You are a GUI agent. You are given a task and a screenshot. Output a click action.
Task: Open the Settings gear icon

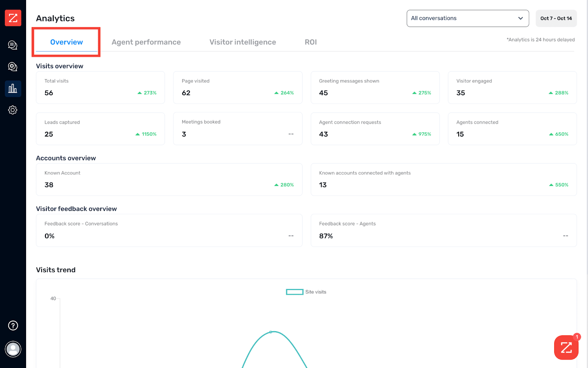[13, 110]
